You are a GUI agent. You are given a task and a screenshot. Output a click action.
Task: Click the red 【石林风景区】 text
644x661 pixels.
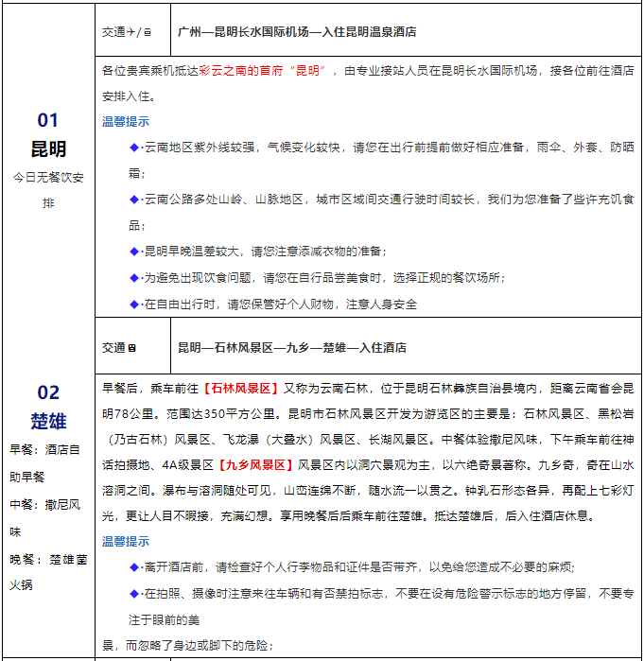click(x=239, y=388)
